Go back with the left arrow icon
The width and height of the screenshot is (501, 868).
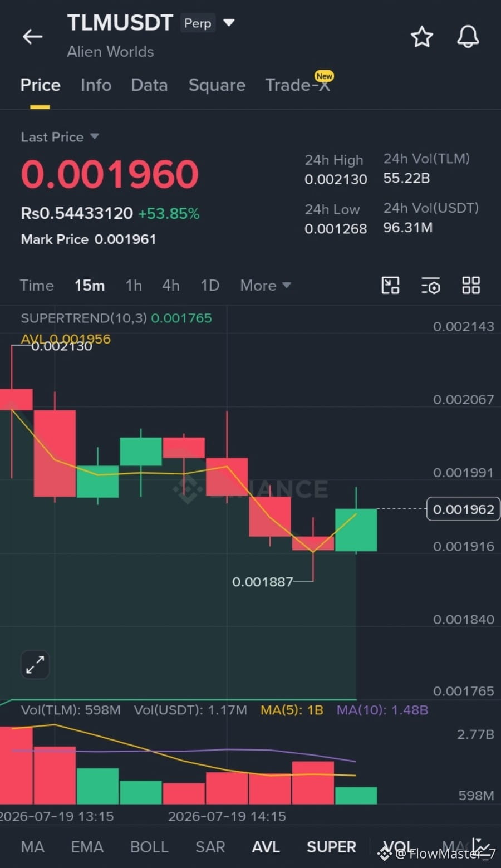coord(32,37)
